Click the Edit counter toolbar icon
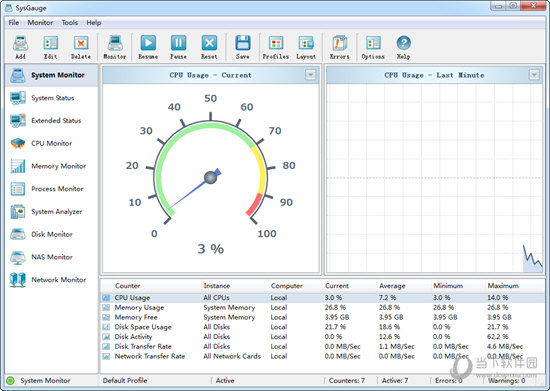This screenshot has height=391, width=550. click(x=51, y=47)
